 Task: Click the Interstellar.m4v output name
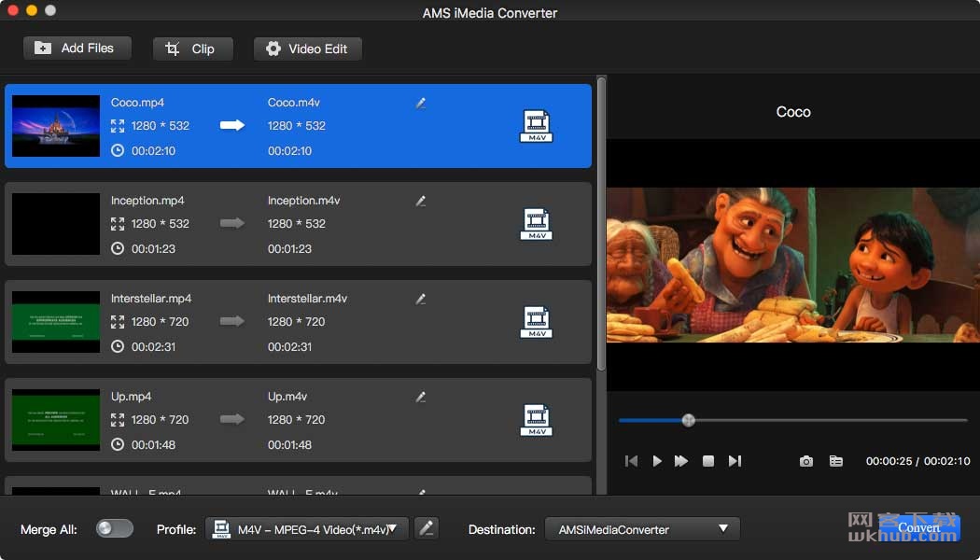click(307, 299)
